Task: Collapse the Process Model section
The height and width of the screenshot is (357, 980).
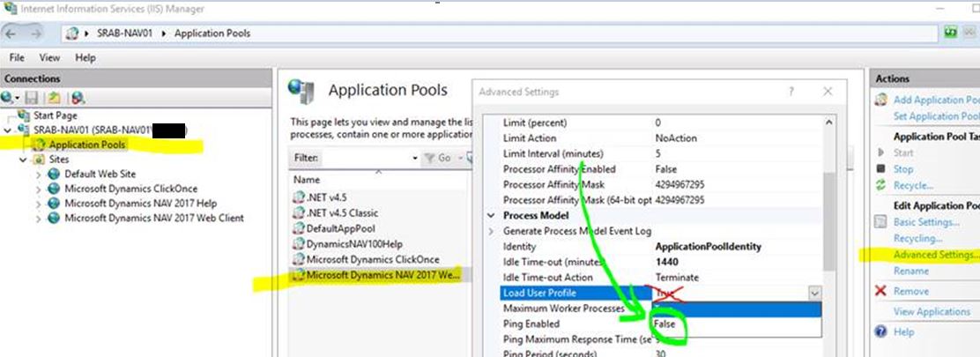Action: [491, 216]
